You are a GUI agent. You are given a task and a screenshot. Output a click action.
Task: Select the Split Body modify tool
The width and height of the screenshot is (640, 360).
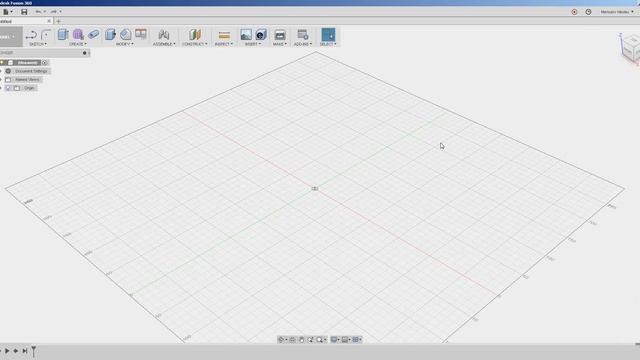click(x=141, y=34)
